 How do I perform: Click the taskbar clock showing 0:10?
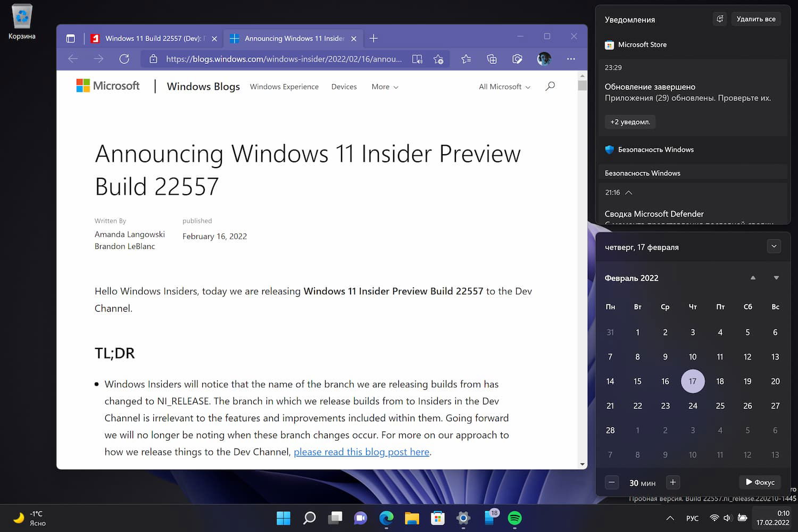[x=773, y=518]
